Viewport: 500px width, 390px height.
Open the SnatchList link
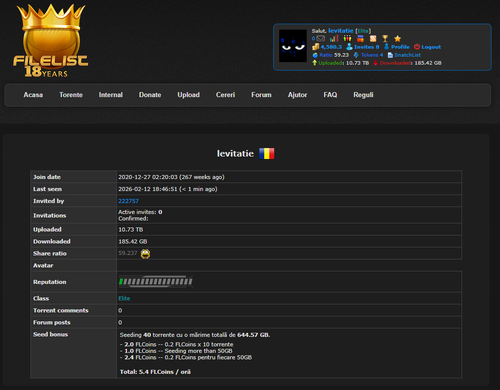point(407,55)
